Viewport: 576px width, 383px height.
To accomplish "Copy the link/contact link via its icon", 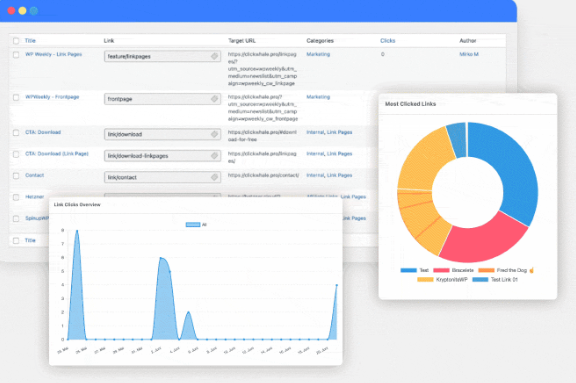I will pos(215,177).
